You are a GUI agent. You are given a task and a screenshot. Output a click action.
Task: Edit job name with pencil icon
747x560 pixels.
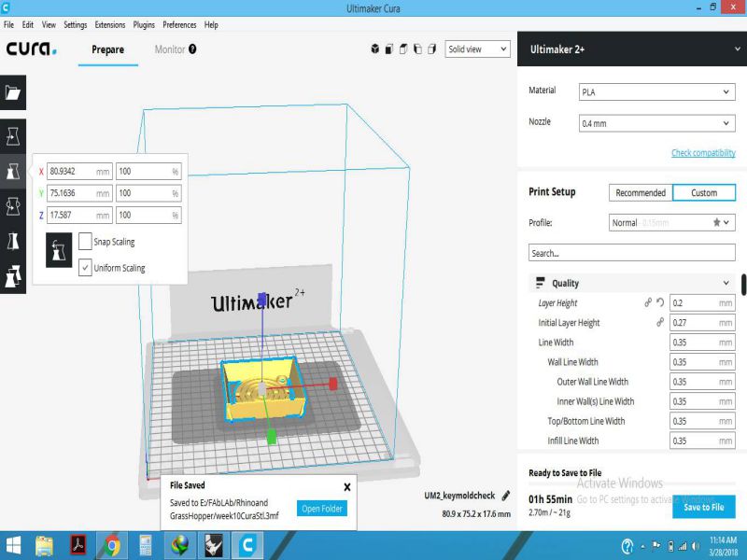[506, 496]
